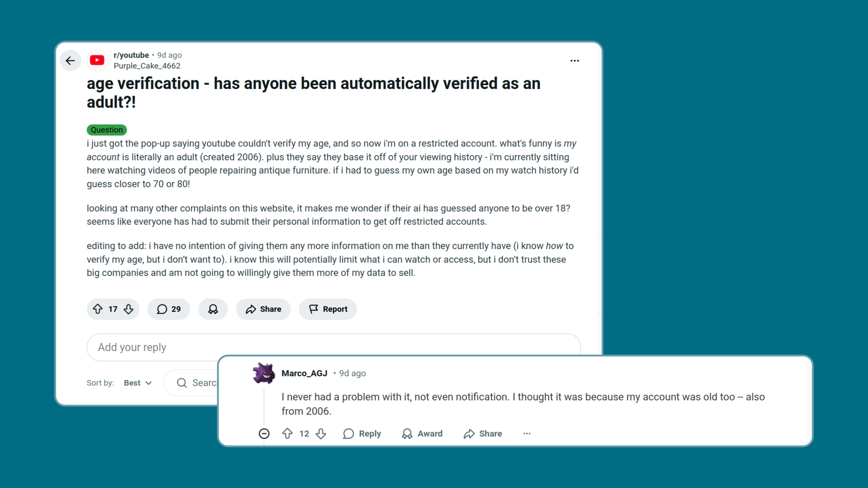This screenshot has height=488, width=868.
Task: Click the r/youtube YouTube logo icon
Action: (x=97, y=60)
